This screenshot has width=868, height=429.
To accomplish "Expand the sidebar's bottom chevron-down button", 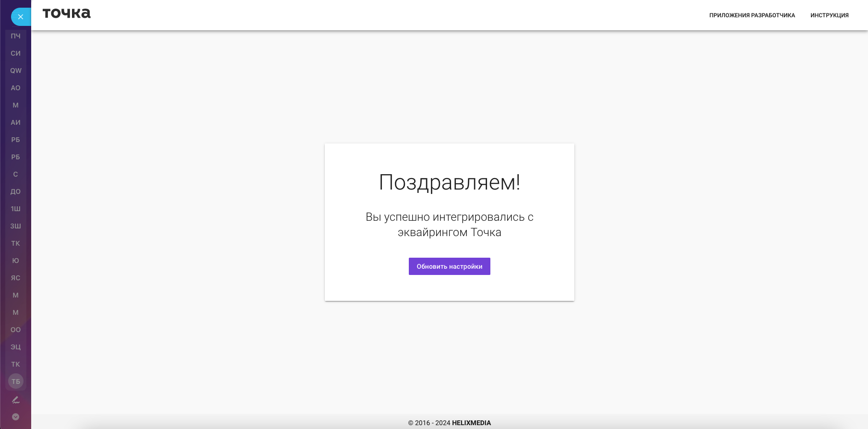I will tap(16, 417).
